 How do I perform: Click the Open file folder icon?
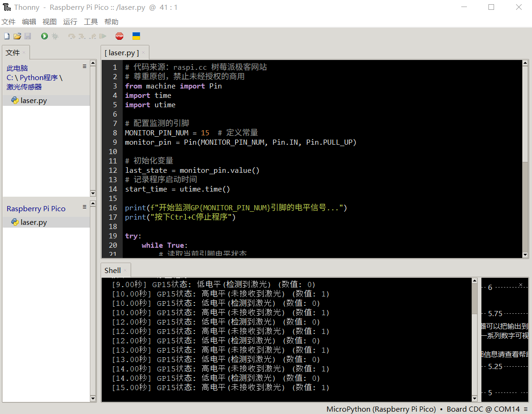coord(17,36)
